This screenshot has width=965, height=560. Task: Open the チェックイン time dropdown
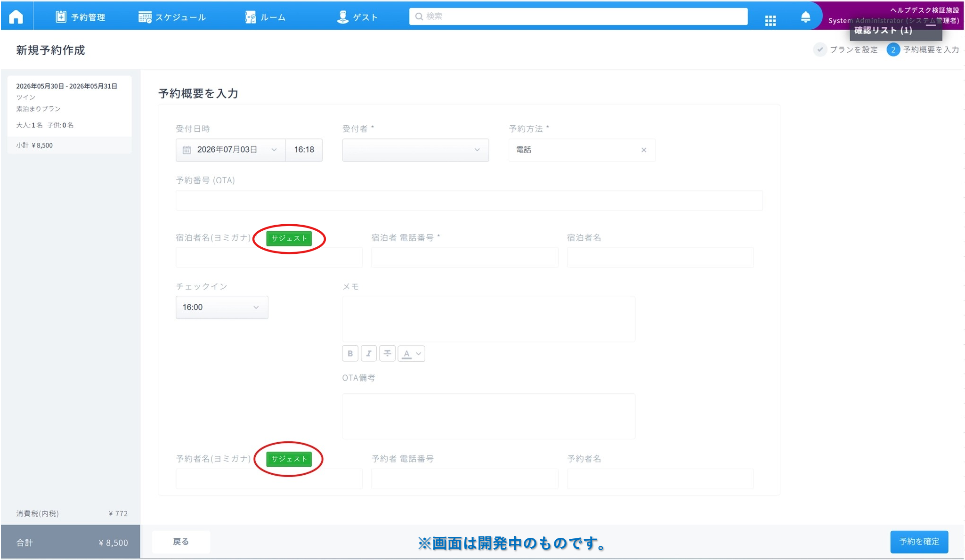[222, 307]
